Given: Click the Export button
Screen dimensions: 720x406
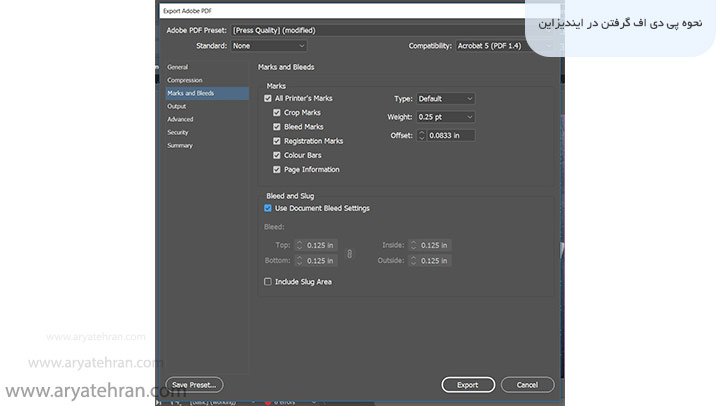Looking at the screenshot, I should point(468,384).
